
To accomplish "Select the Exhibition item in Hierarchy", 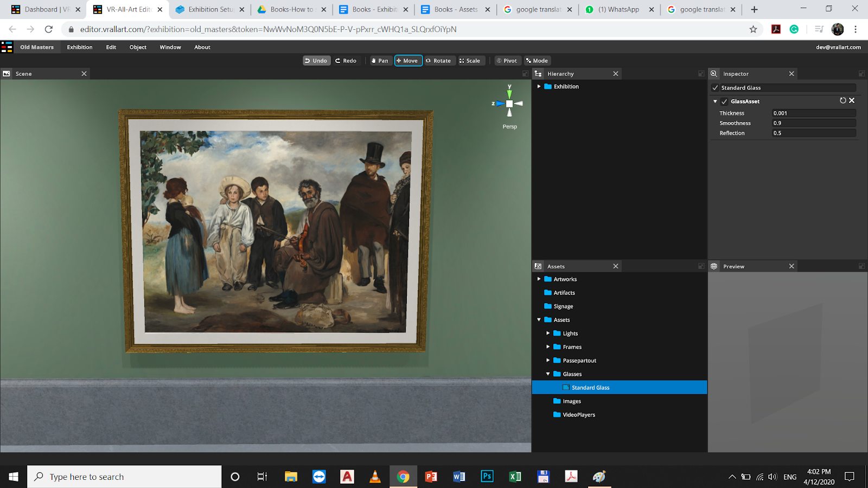I will 566,87.
